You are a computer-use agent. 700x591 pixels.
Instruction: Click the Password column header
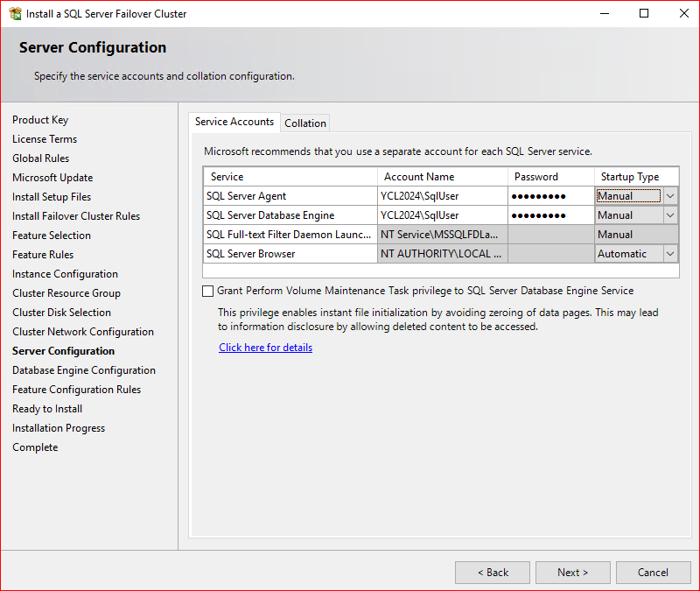click(x=551, y=177)
